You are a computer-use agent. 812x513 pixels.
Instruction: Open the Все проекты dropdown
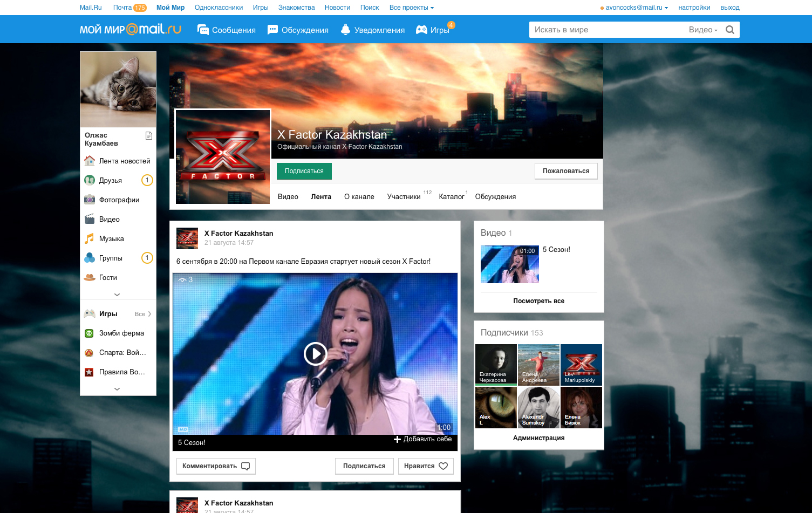tap(411, 8)
